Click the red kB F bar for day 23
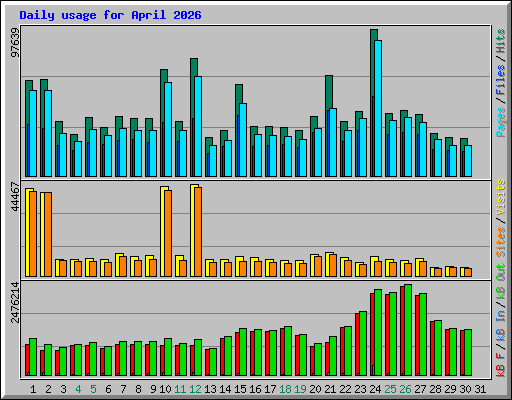This screenshot has width=512, height=400. coord(357,344)
